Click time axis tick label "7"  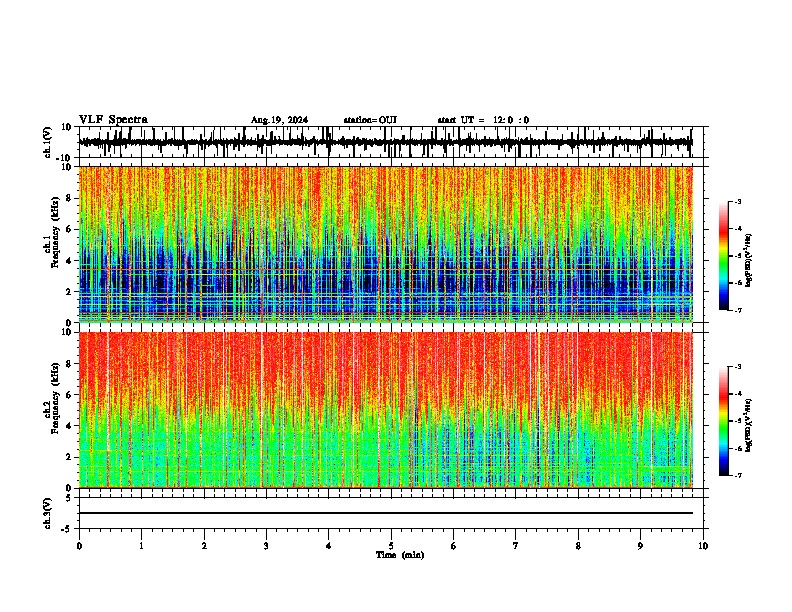516,546
